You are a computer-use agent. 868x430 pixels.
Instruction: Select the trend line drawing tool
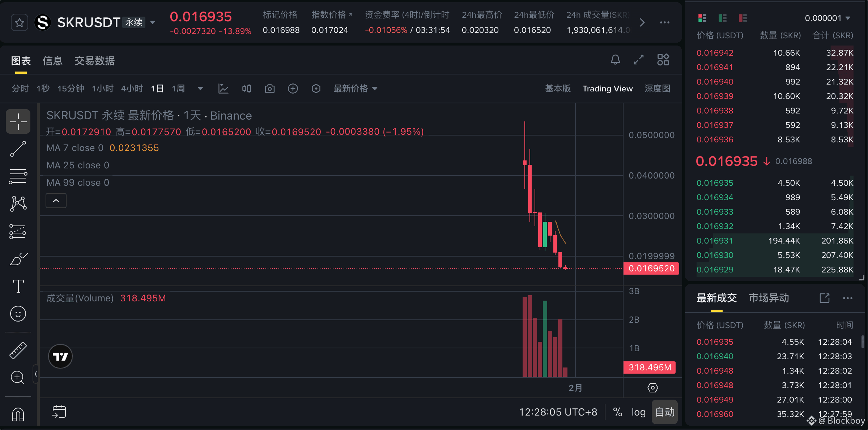[18, 149]
